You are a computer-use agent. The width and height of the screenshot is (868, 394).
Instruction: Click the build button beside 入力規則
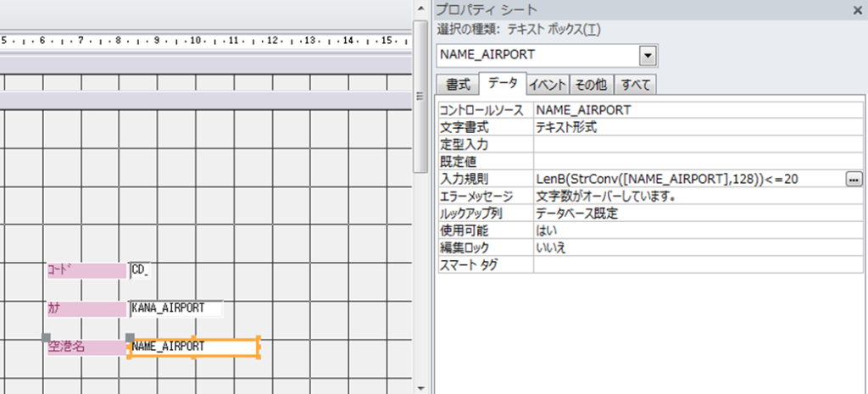(853, 179)
